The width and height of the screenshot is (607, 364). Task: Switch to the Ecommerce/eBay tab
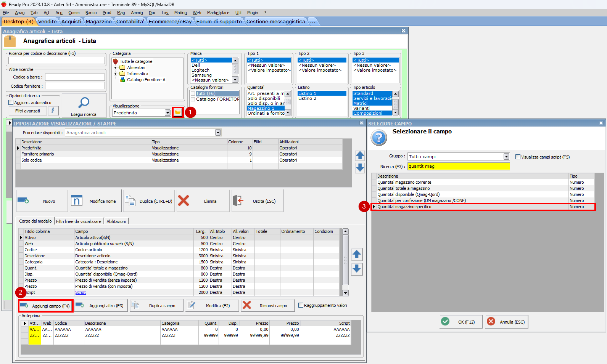click(170, 21)
